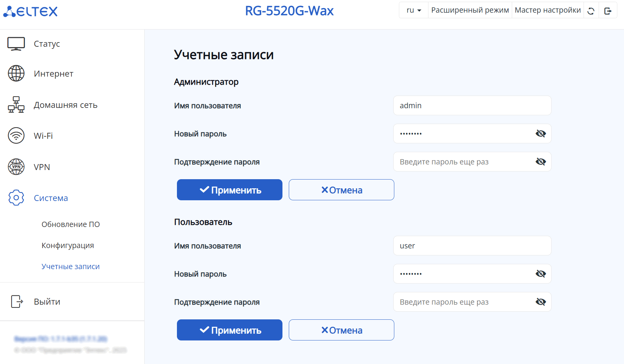The image size is (624, 364).
Task: Apply the administrator account changes
Action: tap(229, 190)
